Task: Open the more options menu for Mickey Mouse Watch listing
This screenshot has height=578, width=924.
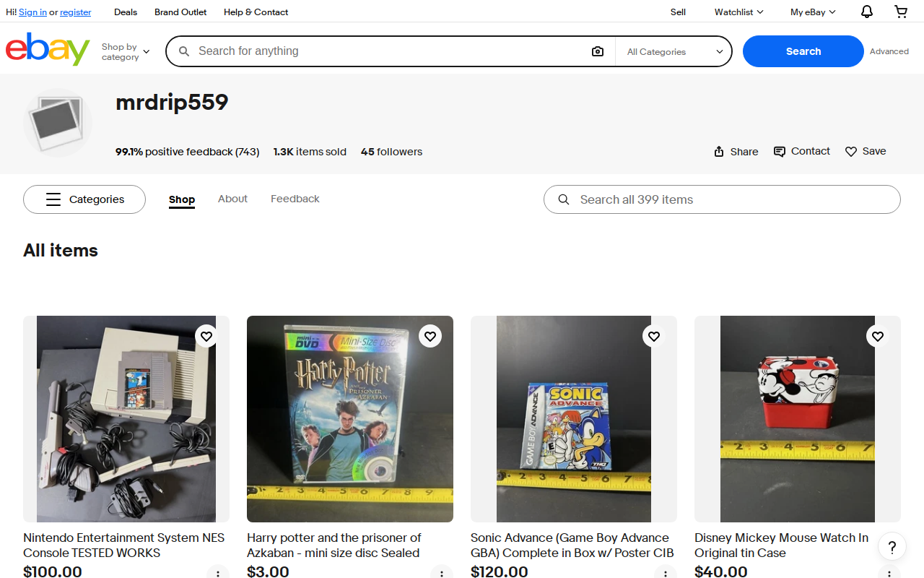Action: [889, 572]
